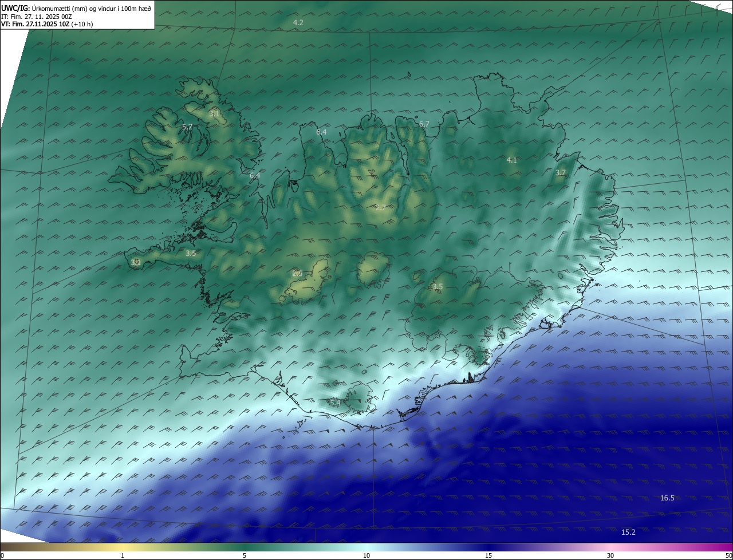Screen dimensions: 733x560
Task: Click the colorbar tick label 50
Action: [x=728, y=555]
